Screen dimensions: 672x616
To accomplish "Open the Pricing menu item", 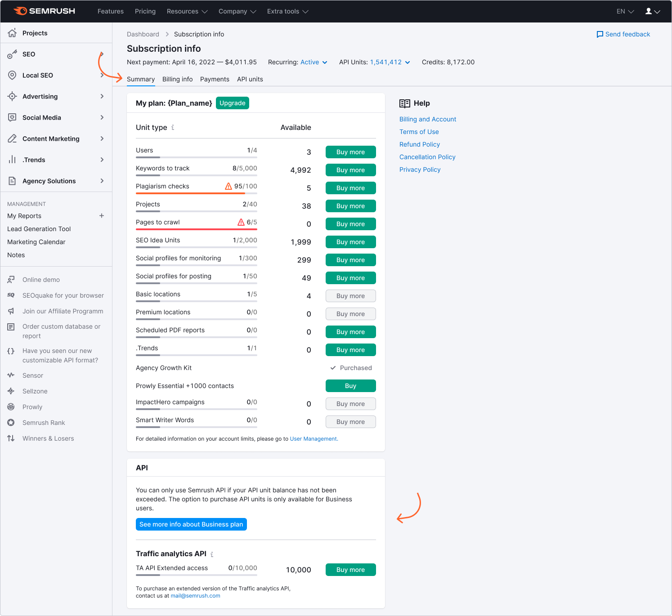I will 145,11.
